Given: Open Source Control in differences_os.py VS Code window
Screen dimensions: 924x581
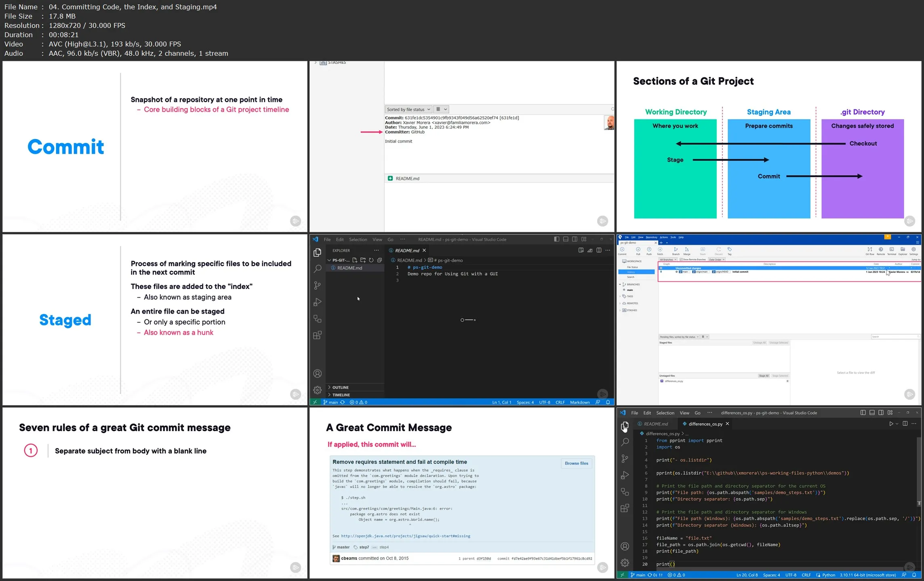Looking at the screenshot, I should pos(625,459).
